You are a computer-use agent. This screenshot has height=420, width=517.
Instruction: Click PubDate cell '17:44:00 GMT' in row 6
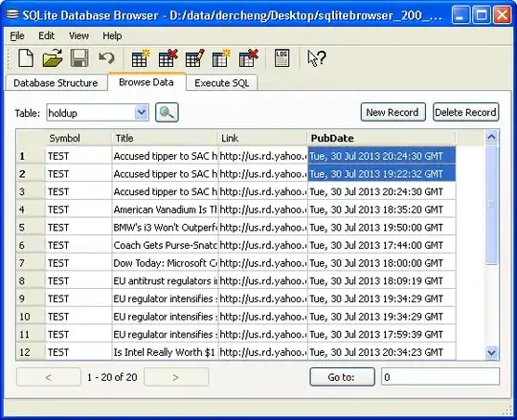coord(381,245)
